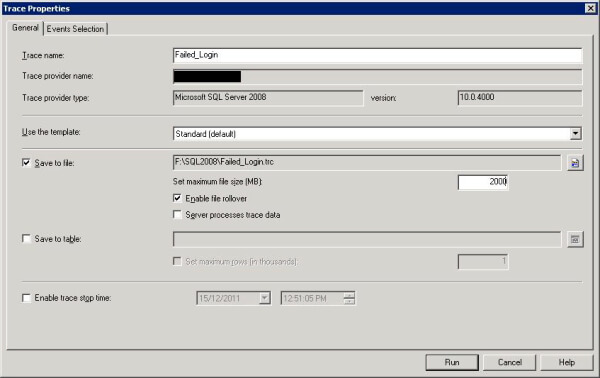Click the Use the template label
Image resolution: width=600 pixels, height=378 pixels.
51,132
